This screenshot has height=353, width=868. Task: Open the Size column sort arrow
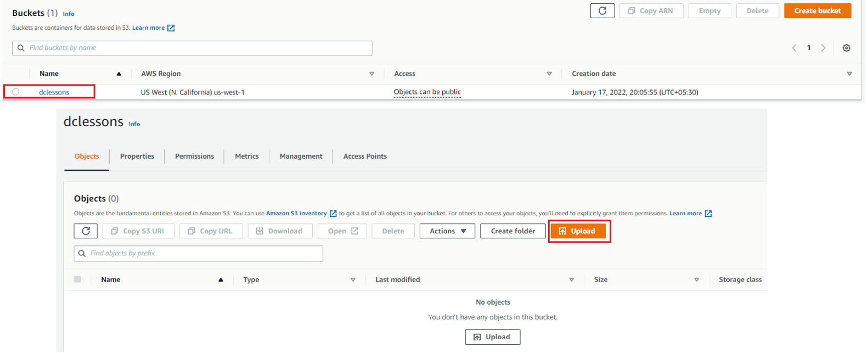696,280
